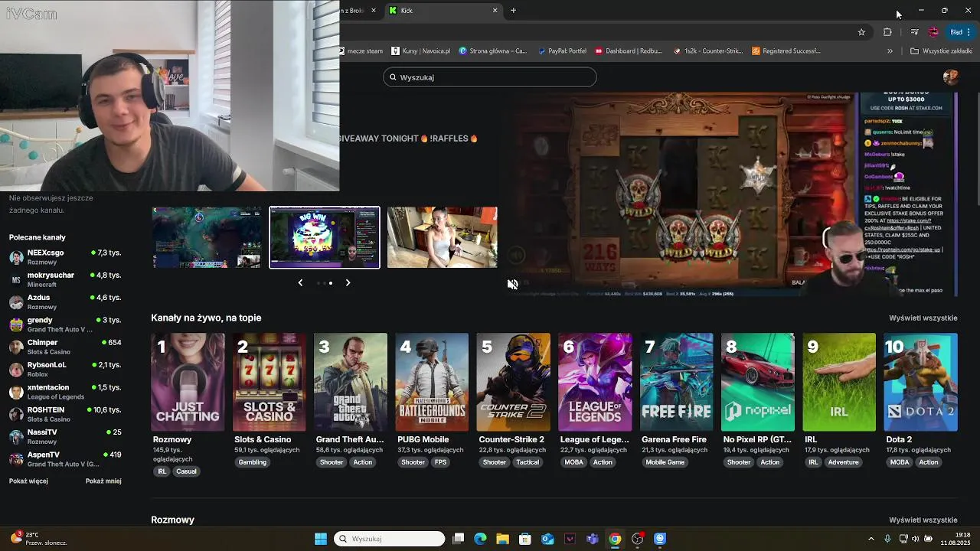This screenshot has height=551, width=980.
Task: Select the Gambling tag under Slots & Casino
Action: pyautogui.click(x=253, y=462)
